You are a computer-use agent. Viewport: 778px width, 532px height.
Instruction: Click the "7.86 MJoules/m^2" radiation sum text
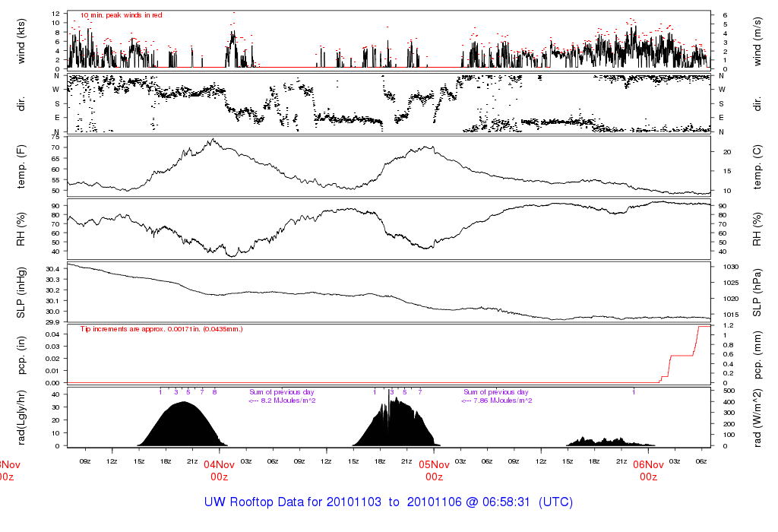pos(502,401)
